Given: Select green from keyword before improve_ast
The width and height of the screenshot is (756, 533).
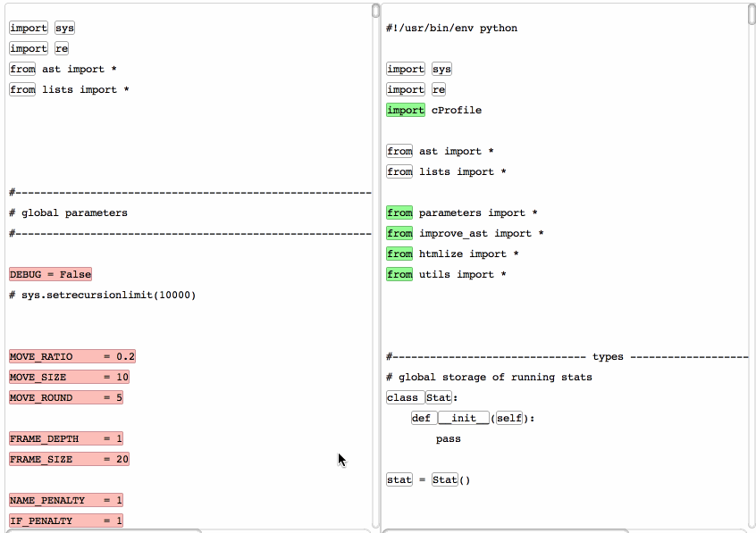Looking at the screenshot, I should click(x=399, y=234).
